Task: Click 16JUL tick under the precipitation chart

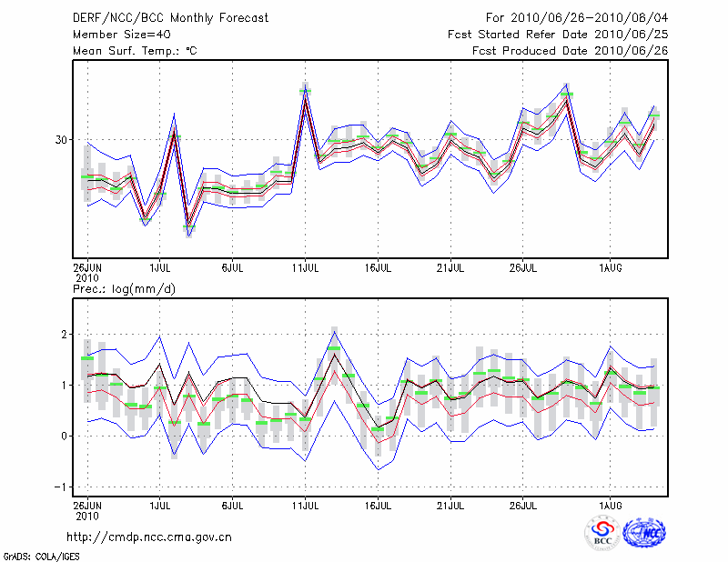Action: 379,503
